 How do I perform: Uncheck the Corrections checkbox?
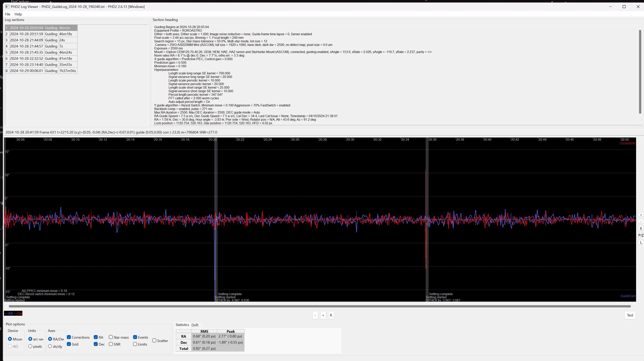point(69,337)
